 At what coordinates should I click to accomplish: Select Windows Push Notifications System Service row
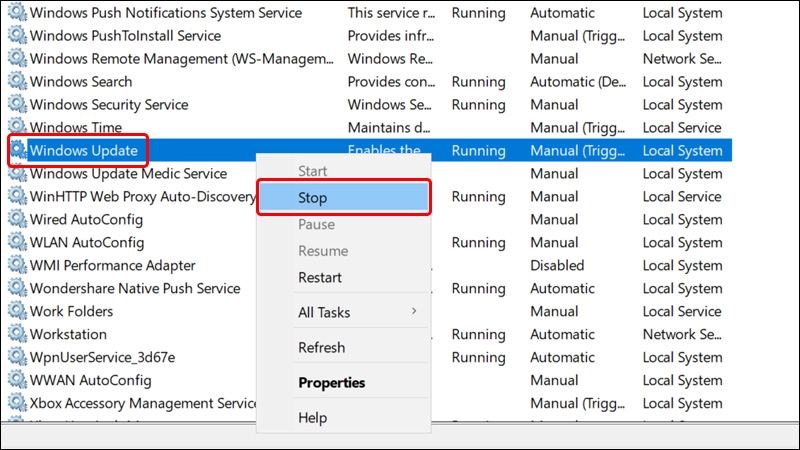click(166, 13)
